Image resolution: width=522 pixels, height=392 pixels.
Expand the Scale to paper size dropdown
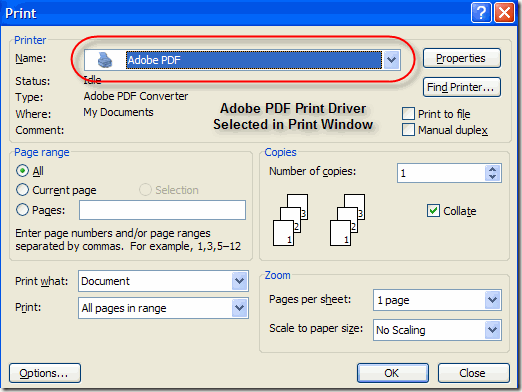(x=437, y=330)
